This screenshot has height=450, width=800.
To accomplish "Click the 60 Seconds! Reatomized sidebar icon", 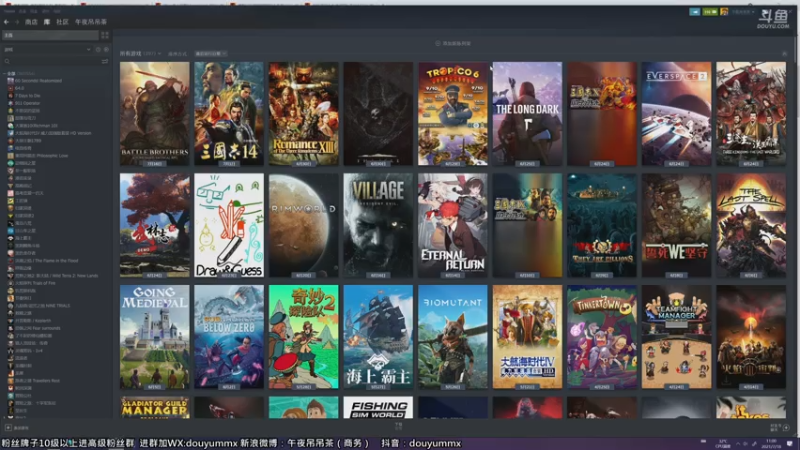I will [x=10, y=81].
